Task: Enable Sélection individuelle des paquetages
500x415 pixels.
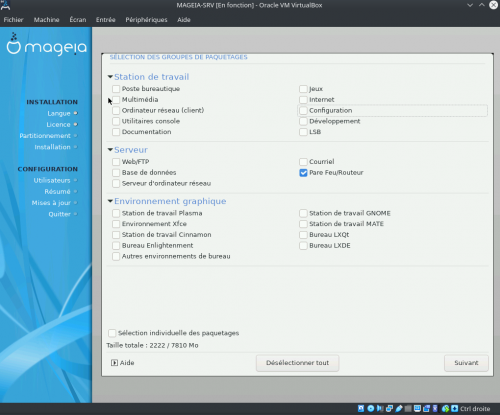Action: (x=112, y=333)
